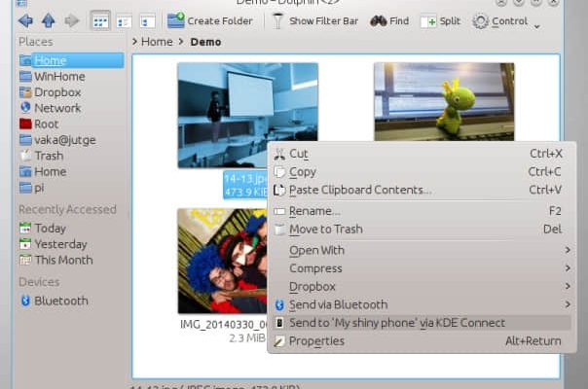Expand the Dropbox submenu in context menu
This screenshot has height=389, width=588.
coord(420,287)
